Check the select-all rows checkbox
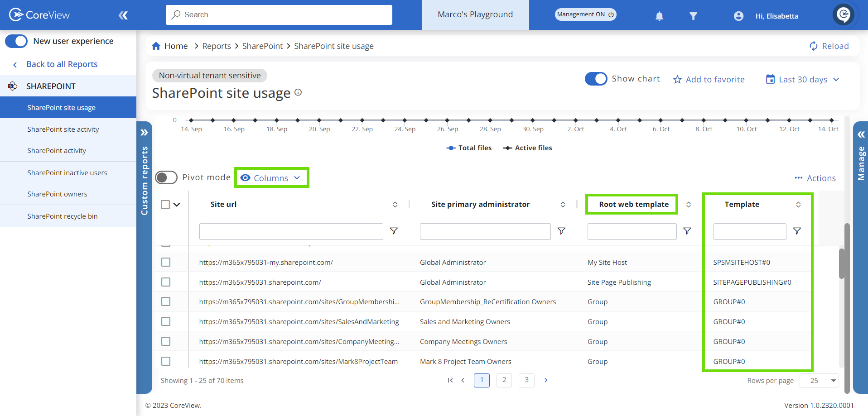This screenshot has width=868, height=416. pos(165,205)
